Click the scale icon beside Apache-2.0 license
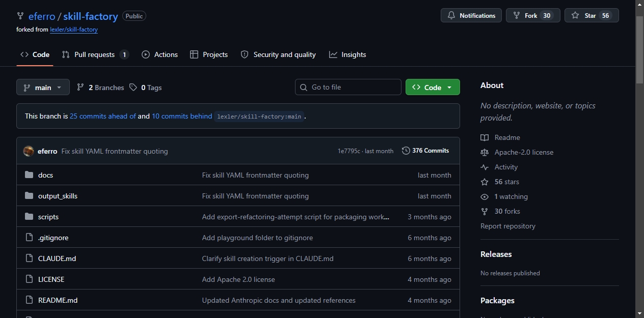The image size is (644, 318). [485, 152]
